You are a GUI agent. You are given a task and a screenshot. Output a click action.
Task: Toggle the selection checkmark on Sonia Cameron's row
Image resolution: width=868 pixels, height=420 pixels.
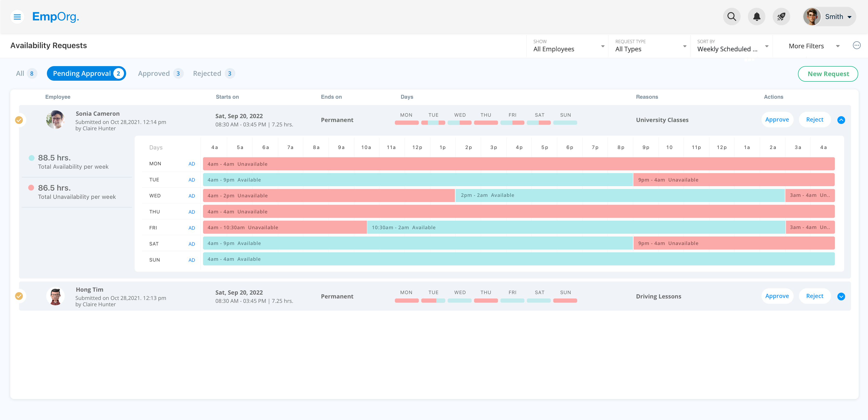pos(19,120)
